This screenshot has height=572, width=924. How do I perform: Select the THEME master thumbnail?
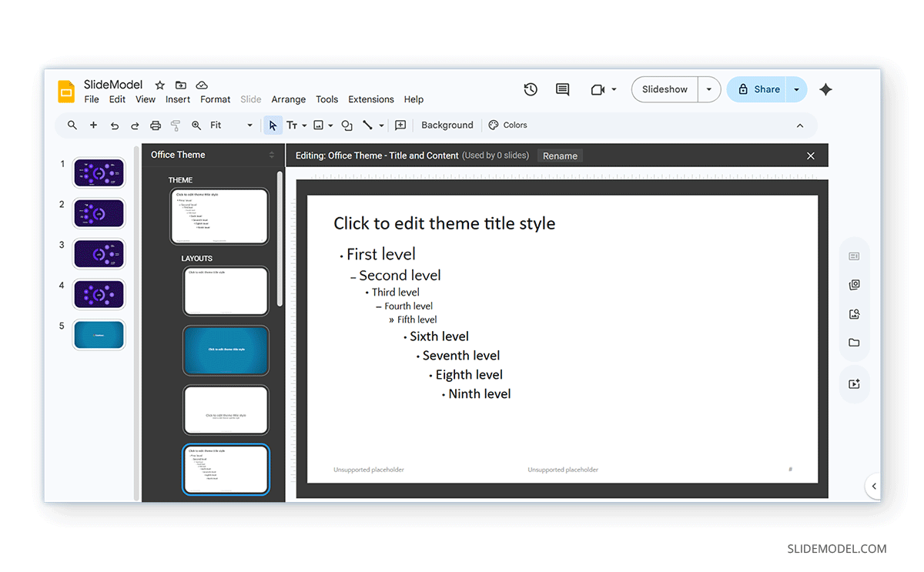(219, 216)
